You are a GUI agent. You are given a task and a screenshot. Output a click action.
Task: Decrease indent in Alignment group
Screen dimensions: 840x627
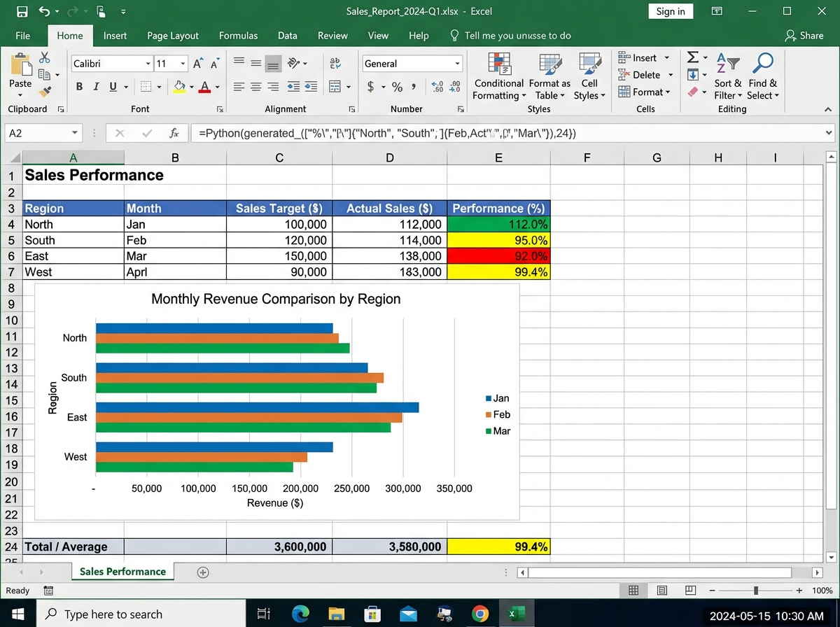coord(294,87)
